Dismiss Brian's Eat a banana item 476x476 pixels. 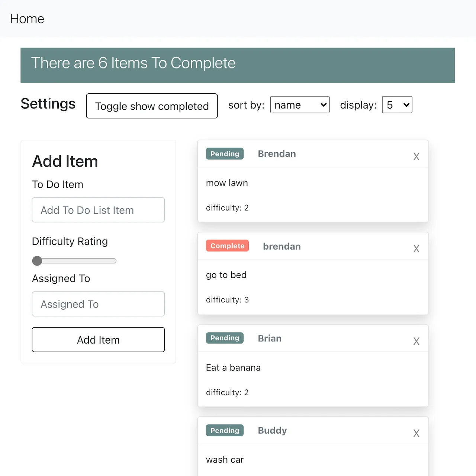tap(416, 341)
